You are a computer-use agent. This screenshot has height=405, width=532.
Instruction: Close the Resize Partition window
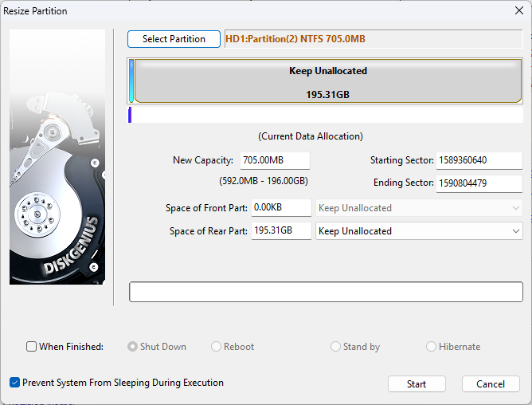518,11
